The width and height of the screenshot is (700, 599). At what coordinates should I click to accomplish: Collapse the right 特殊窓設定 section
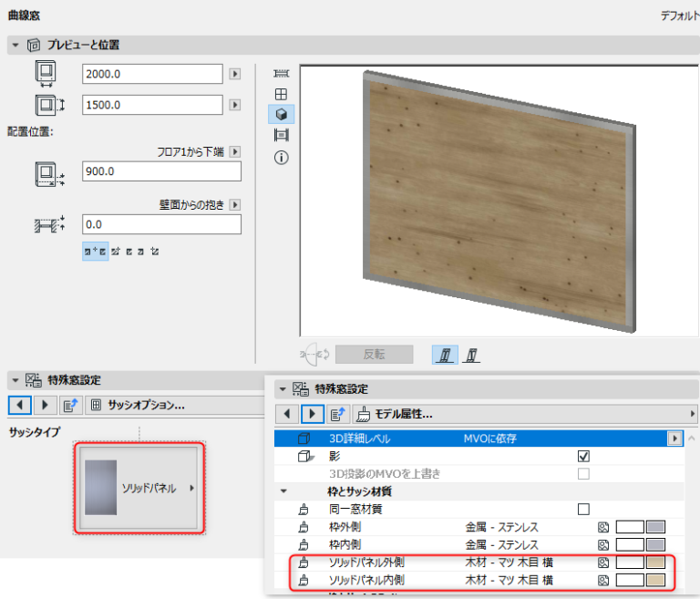283,389
